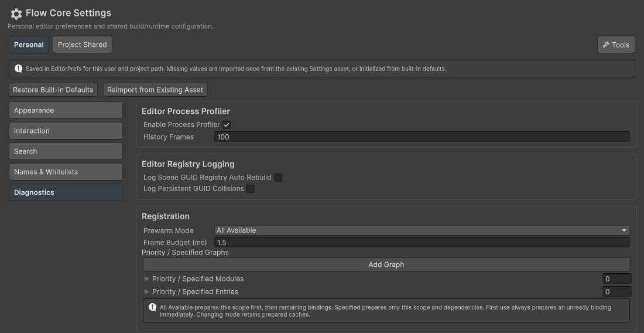Open the Appearance settings category
644x333 pixels.
click(66, 110)
